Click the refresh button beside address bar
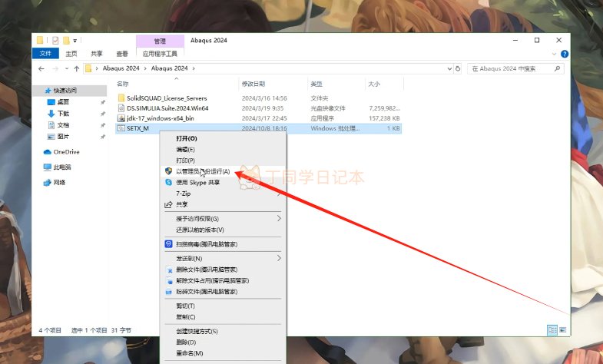The image size is (603, 364). [458, 68]
